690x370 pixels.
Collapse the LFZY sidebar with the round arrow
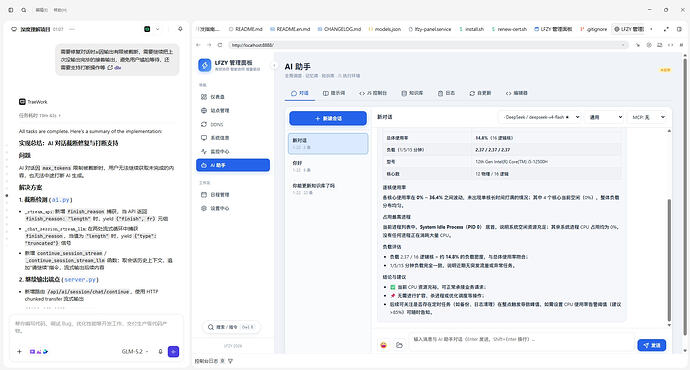click(274, 66)
